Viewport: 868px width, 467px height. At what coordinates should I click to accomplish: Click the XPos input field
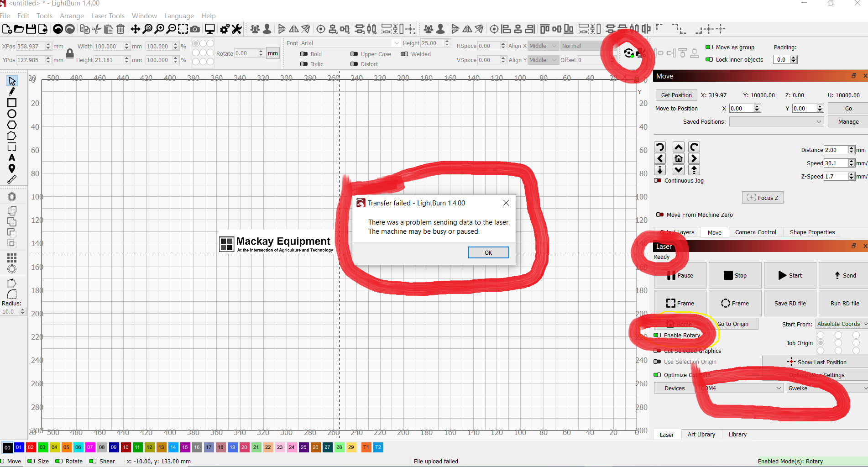28,46
